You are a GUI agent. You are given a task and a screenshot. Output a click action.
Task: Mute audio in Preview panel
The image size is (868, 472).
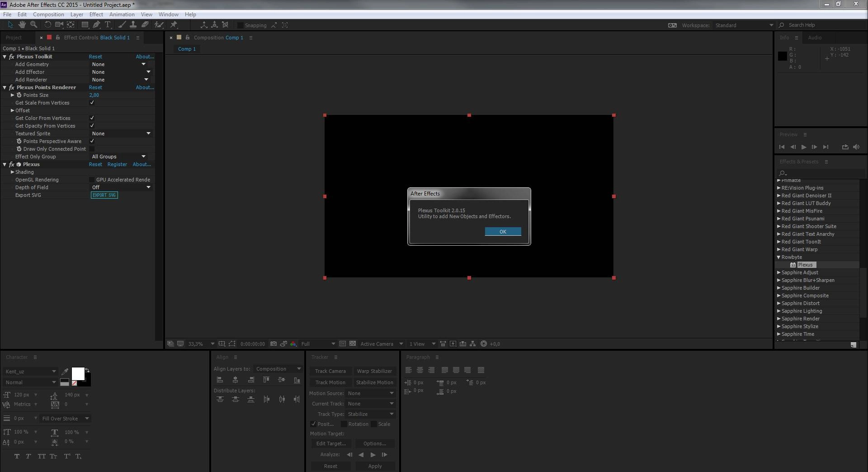[856, 147]
